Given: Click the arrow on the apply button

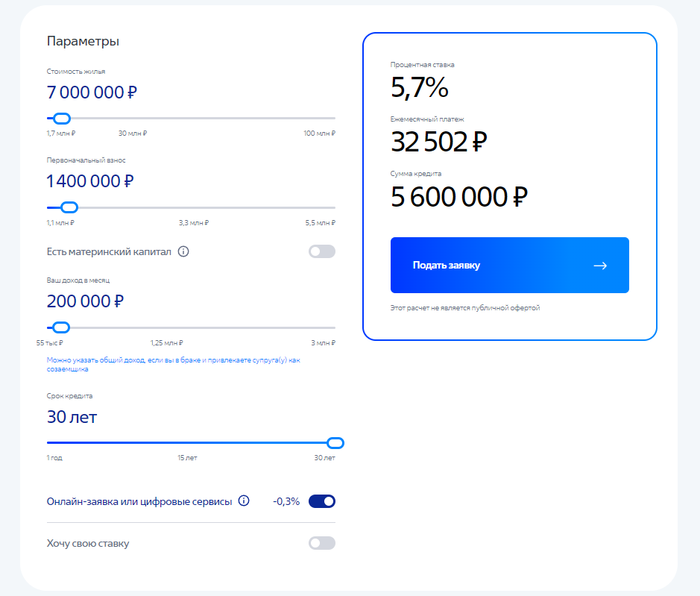Looking at the screenshot, I should click(600, 266).
